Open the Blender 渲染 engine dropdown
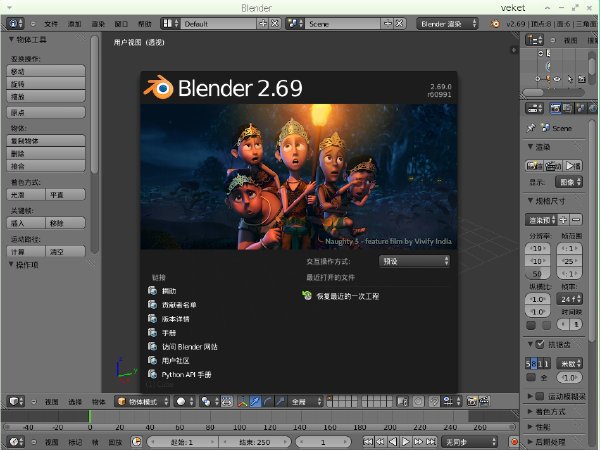This screenshot has height=450, width=600. coord(447,24)
